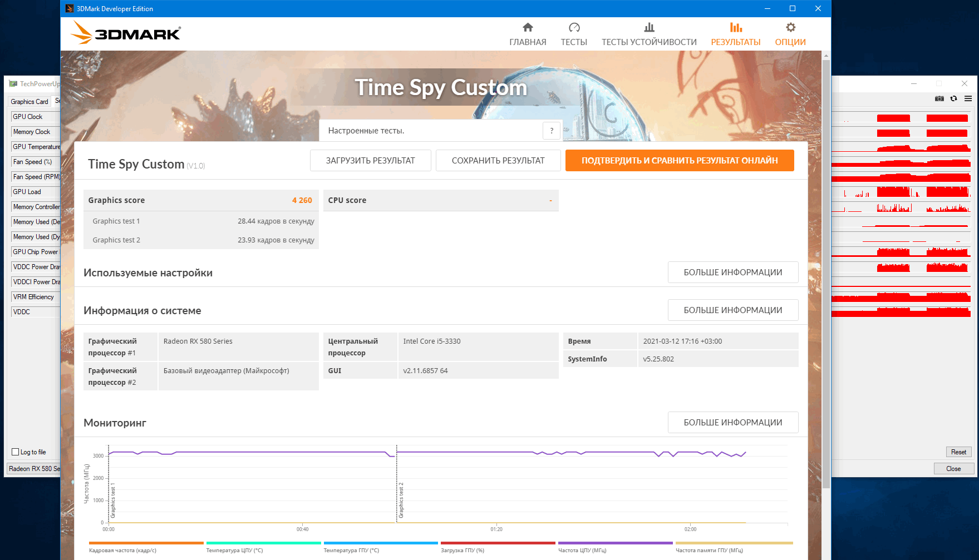Toggle Температура ЦПУ legend swatch
The width and height of the screenshot is (979, 560).
(264, 543)
